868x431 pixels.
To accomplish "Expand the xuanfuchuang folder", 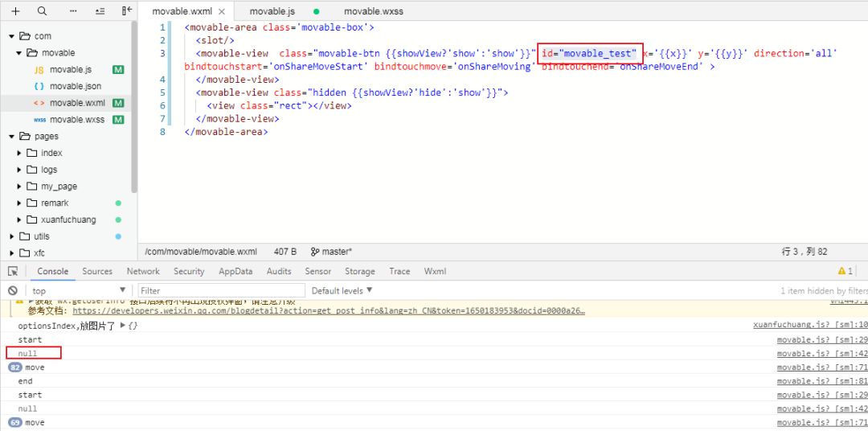I will pos(19,220).
